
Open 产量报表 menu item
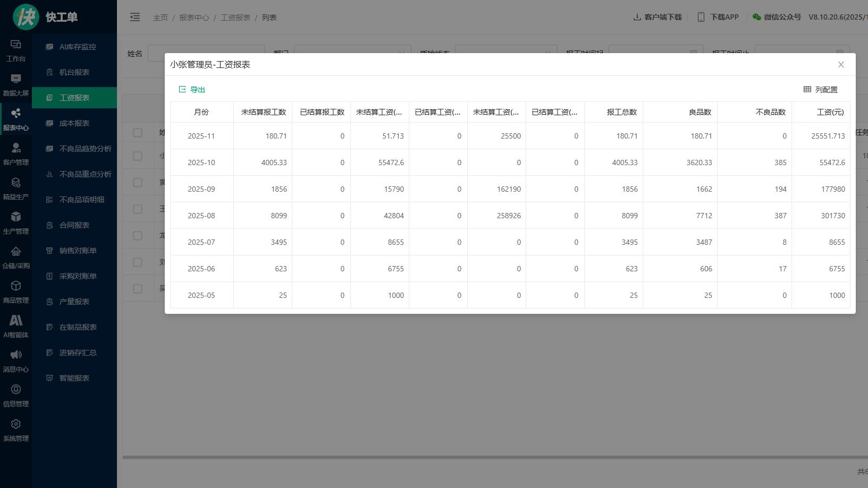click(x=74, y=302)
